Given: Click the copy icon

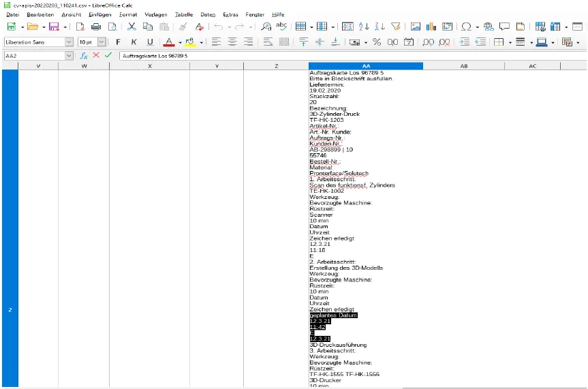Looking at the screenshot, I should [148, 27].
